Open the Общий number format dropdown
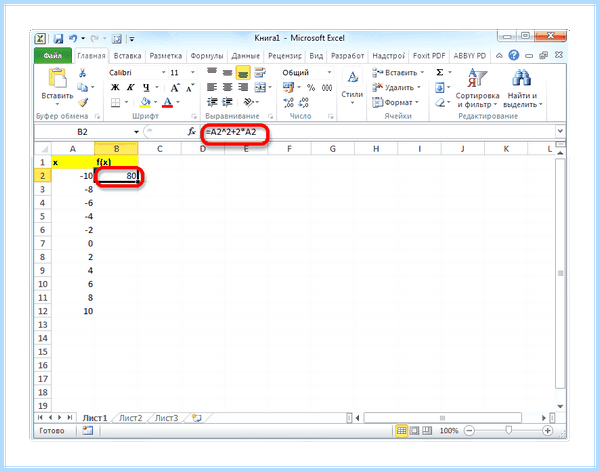Screen dimensions: 600x472 [329, 72]
